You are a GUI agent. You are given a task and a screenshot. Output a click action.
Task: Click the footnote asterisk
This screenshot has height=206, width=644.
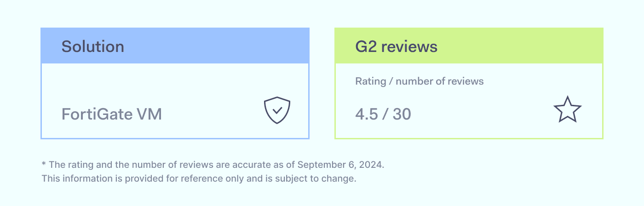coord(43,164)
